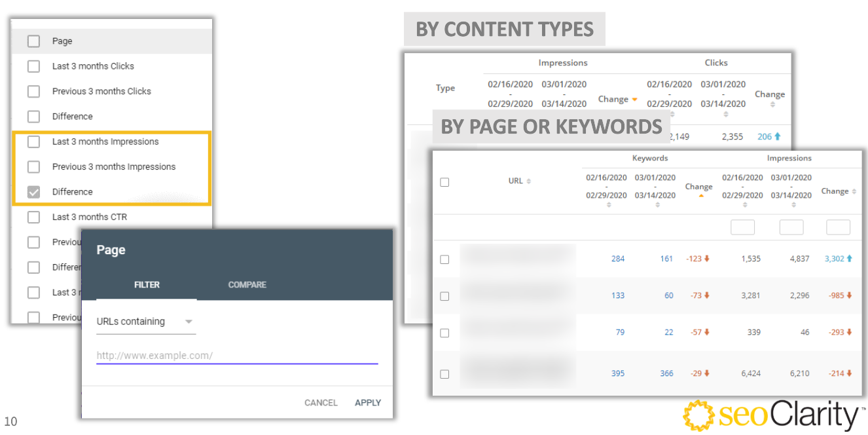Image resolution: width=868 pixels, height=435 pixels.
Task: Select the row with 395 keywords
Action: click(444, 374)
